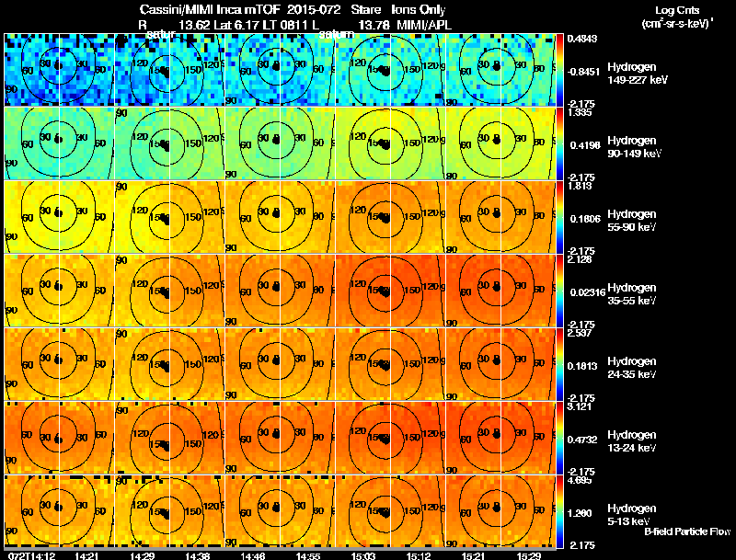736x560 pixels.
Task: Click the Hydrogen 24-35 keV label
Action: coord(632,368)
